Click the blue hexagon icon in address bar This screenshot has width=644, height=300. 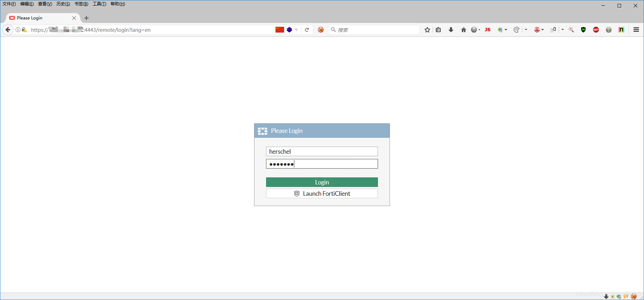pos(289,30)
